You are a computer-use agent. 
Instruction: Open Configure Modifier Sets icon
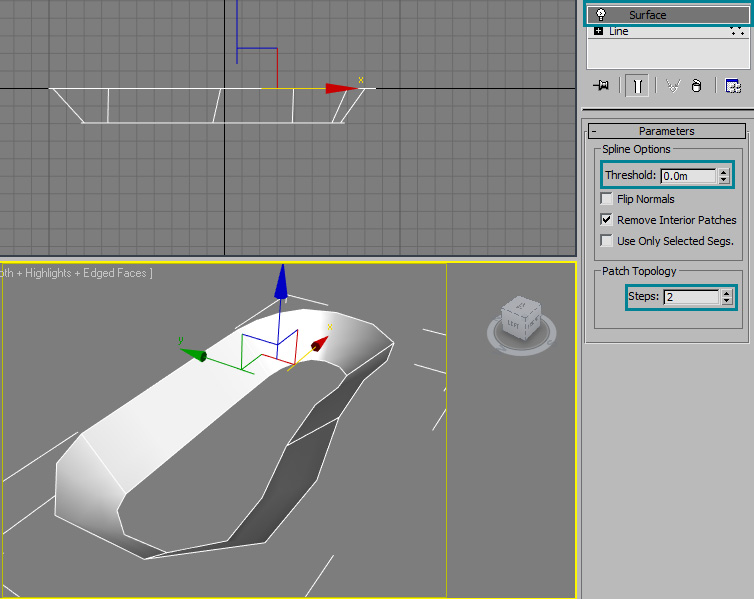tap(733, 86)
